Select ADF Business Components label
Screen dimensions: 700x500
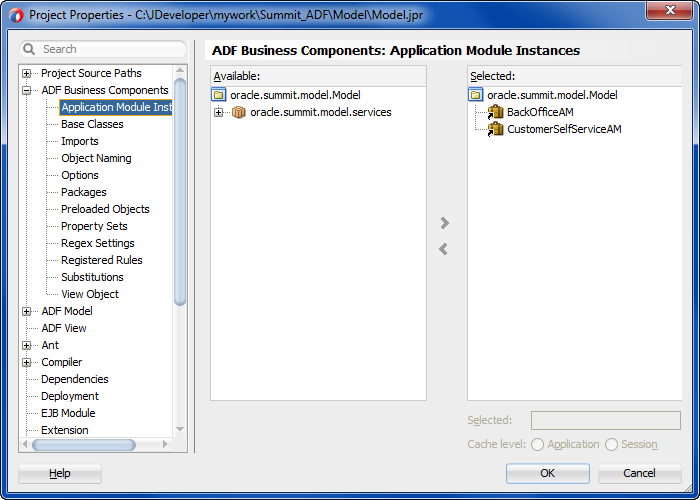click(x=105, y=90)
